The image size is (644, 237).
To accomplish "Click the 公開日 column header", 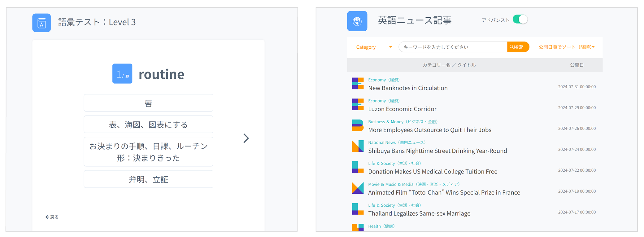I will coord(577,65).
